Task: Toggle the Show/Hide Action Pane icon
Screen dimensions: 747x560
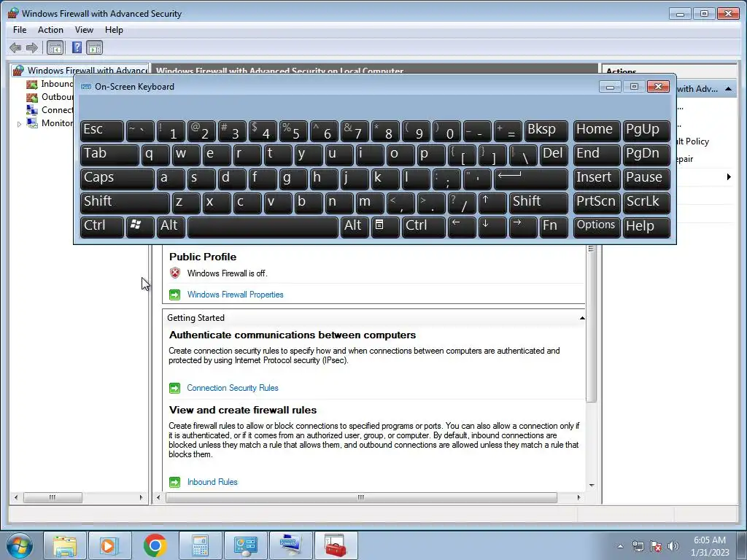Action: click(94, 47)
